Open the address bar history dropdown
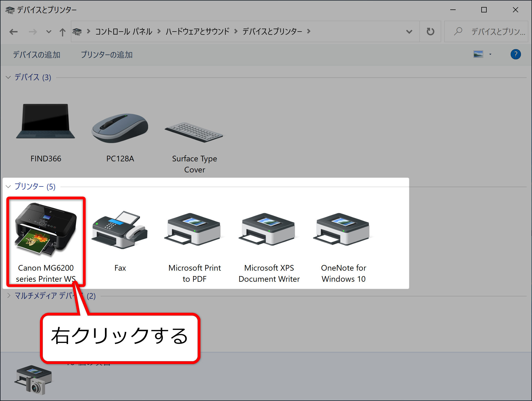The height and width of the screenshot is (401, 532). 409,31
